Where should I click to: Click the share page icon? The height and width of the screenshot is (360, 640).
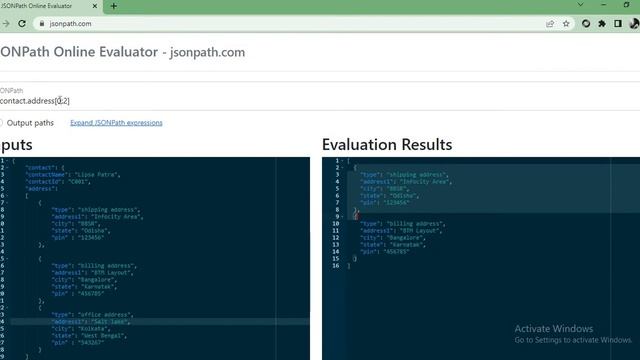click(550, 24)
